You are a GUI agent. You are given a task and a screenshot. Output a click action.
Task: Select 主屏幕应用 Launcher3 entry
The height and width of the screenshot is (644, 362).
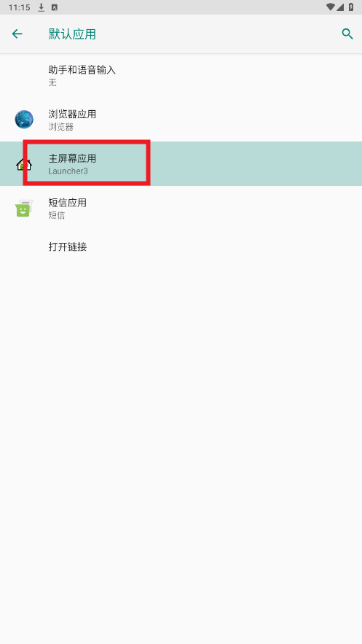point(181,164)
